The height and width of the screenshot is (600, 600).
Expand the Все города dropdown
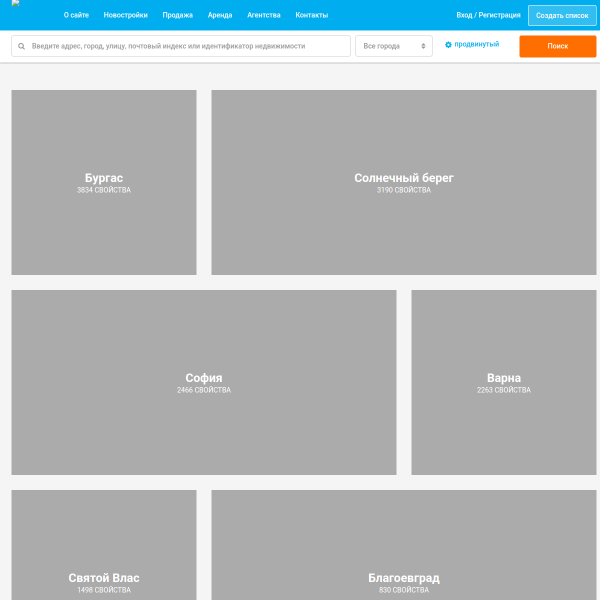click(x=394, y=46)
